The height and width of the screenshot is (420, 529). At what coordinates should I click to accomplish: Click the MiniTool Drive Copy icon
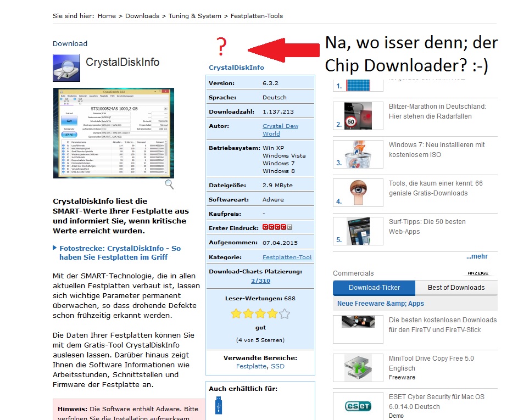[358, 368]
